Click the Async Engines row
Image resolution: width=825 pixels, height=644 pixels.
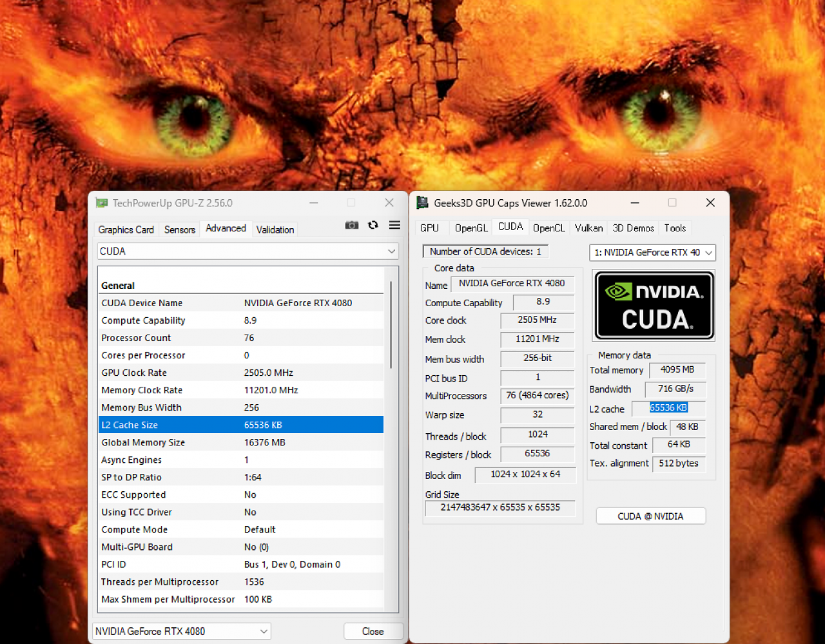tap(241, 460)
